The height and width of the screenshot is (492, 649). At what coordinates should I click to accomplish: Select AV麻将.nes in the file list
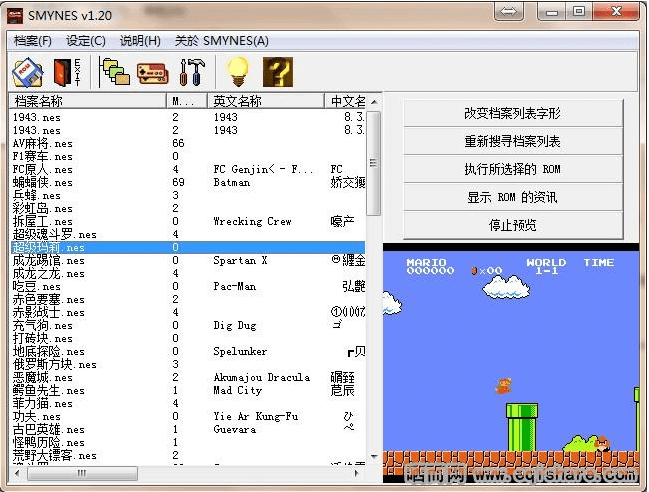point(43,144)
